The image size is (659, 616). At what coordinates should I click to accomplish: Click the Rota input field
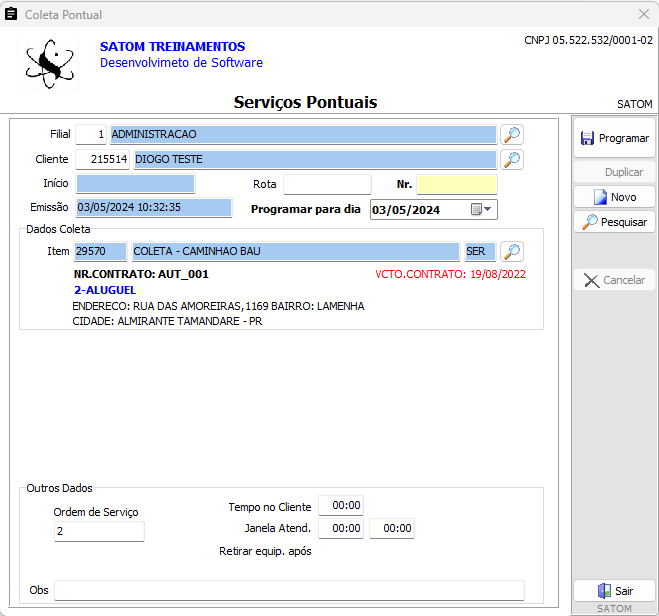pos(326,185)
